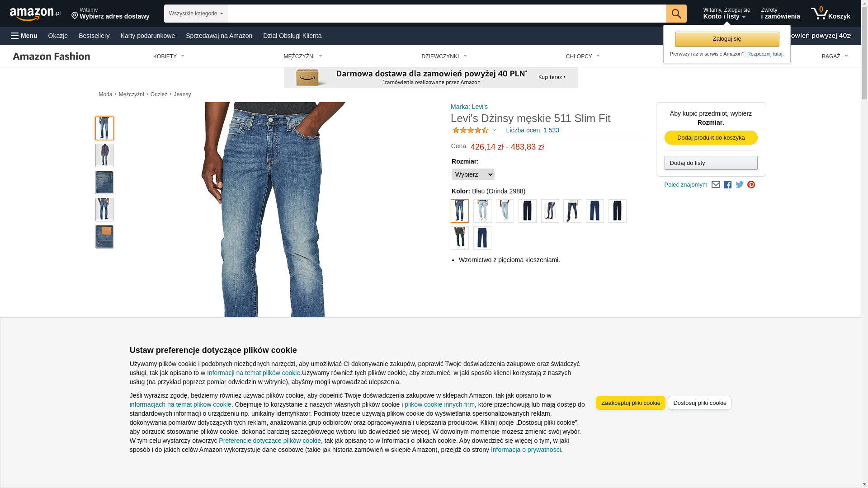Click the Liczba ocen 1 533 link
Screen dimensions: 868x488
coord(533,130)
